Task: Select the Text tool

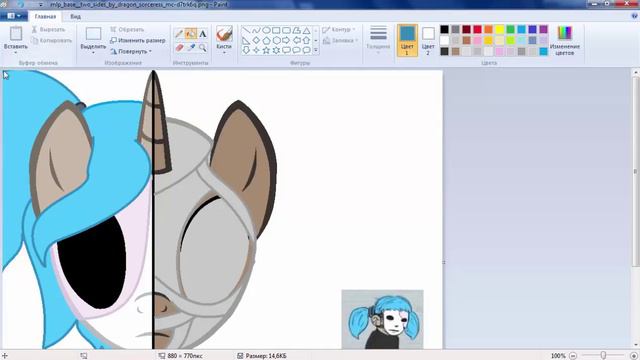Action: [x=203, y=34]
